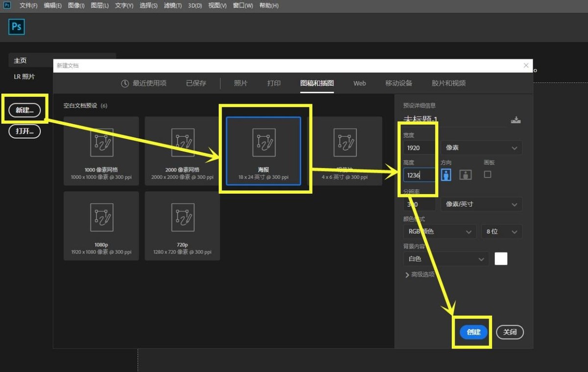Enable the 画板 artboard checkbox

pyautogui.click(x=487, y=174)
